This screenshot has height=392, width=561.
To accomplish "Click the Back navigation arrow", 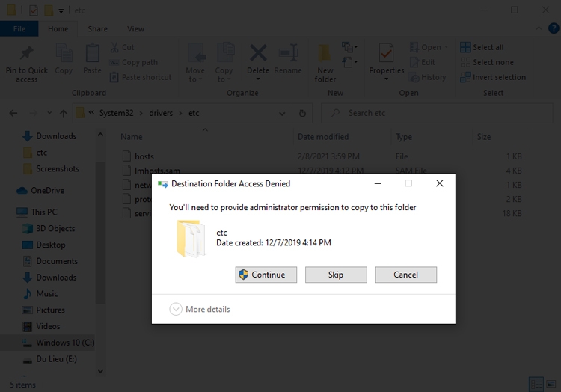I will [x=13, y=114].
